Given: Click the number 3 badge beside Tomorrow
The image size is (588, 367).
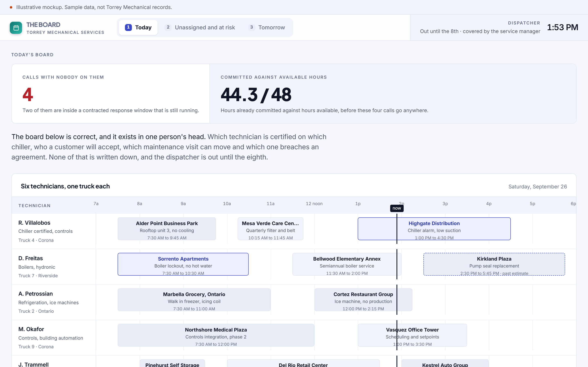Looking at the screenshot, I should (x=252, y=28).
